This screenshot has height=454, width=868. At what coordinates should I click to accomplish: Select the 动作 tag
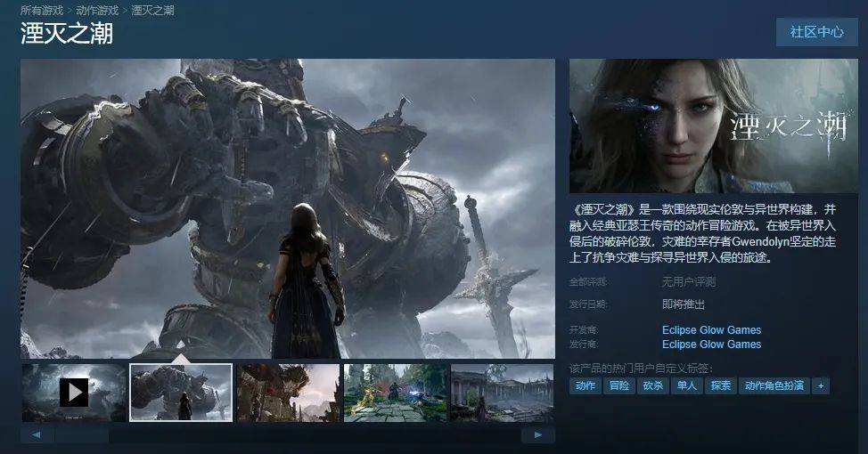tap(585, 385)
